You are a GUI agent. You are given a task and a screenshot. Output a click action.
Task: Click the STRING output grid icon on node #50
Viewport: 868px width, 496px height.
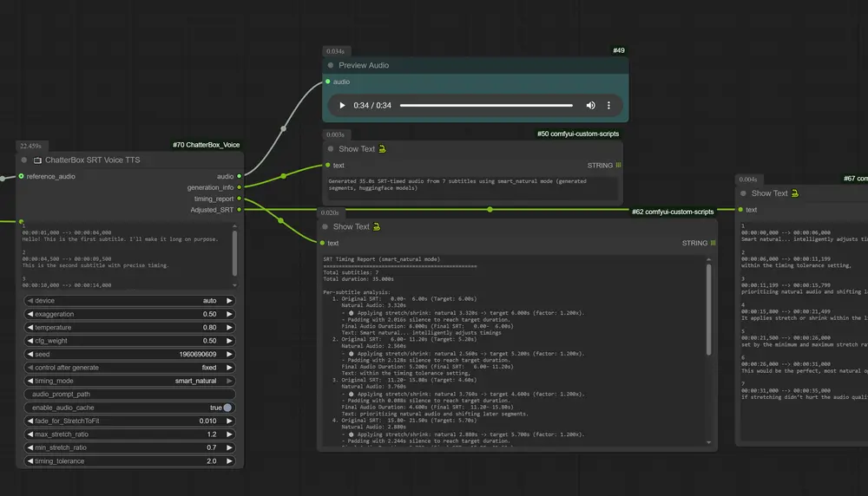[619, 165]
